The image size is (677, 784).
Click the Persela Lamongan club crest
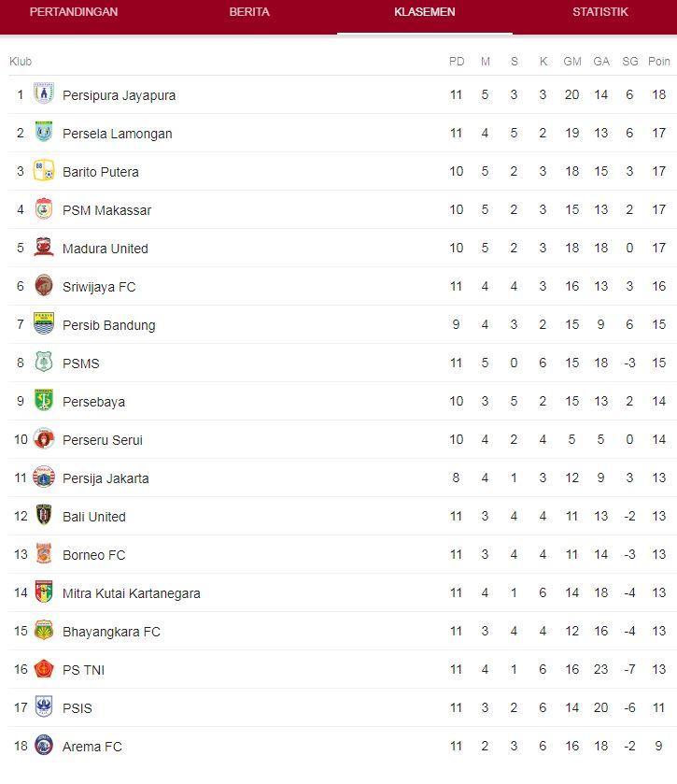44,133
